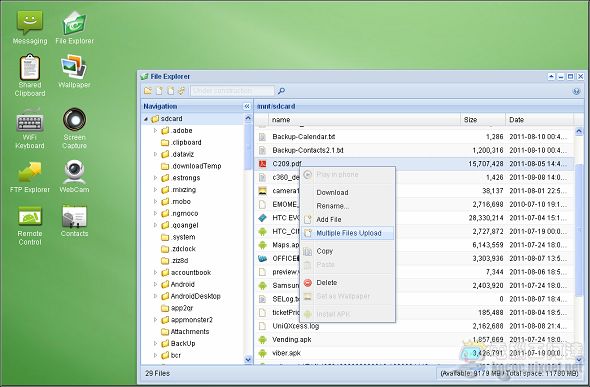
Task: Select the .clipboard folder in tree
Action: coord(181,143)
